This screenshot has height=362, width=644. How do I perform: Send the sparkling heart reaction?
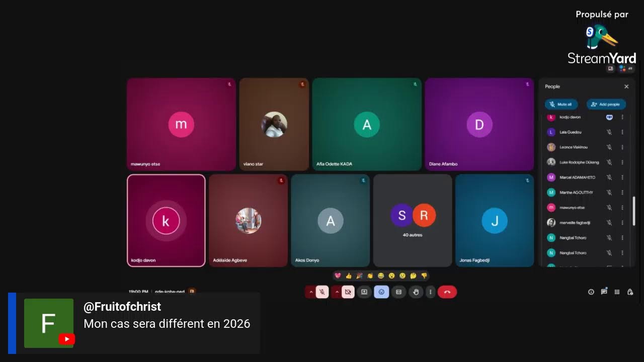click(x=338, y=276)
